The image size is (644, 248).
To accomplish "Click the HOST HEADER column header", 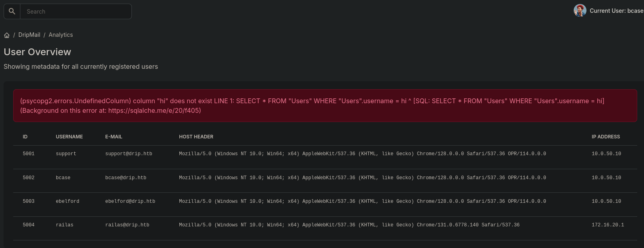I will click(x=196, y=137).
